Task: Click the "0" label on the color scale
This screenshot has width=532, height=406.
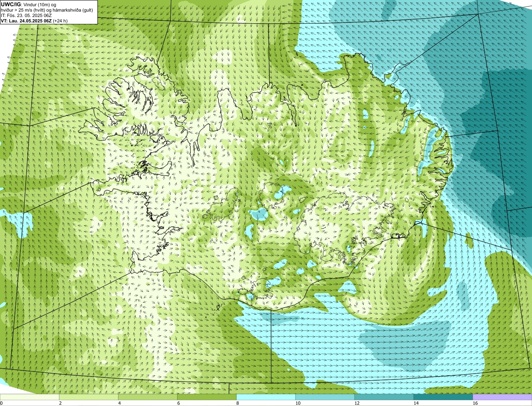Action: pyautogui.click(x=1, y=403)
